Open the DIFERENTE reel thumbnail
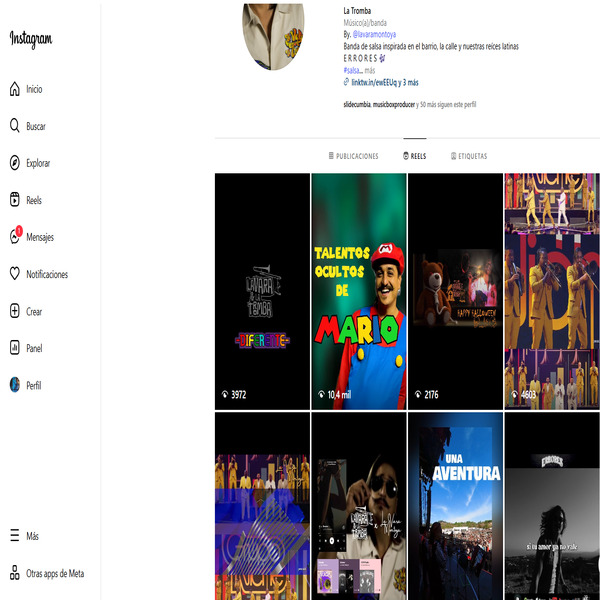This screenshot has width=600, height=600. (x=262, y=291)
